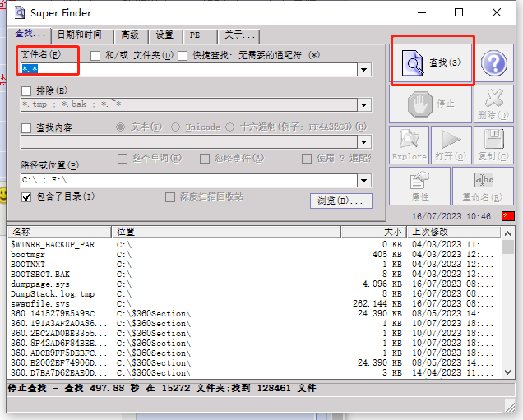This screenshot has height=420, width=523.
Task: Click the 删除(D) delete X button
Action: (493, 104)
